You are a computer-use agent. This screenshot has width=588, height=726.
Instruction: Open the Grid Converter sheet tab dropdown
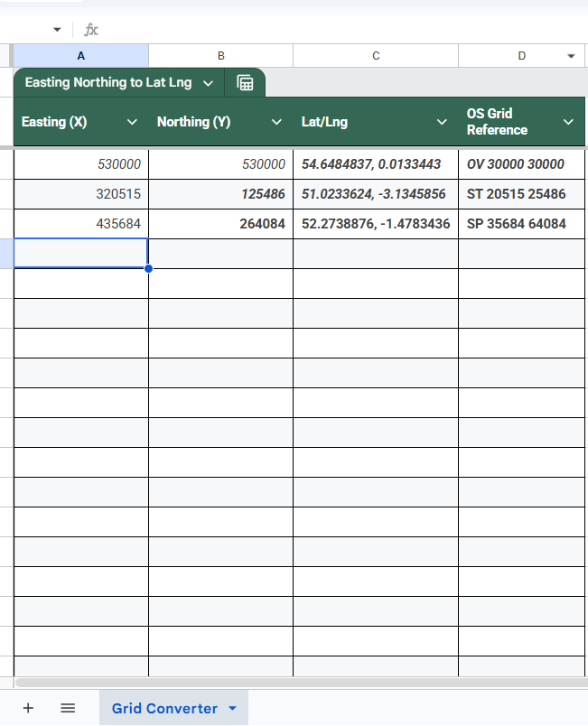230,707
